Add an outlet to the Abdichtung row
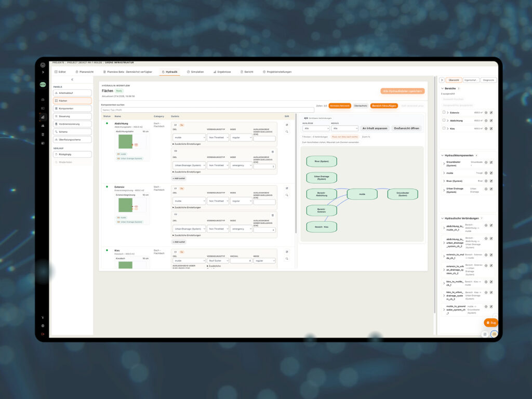532x399 pixels. click(x=179, y=179)
